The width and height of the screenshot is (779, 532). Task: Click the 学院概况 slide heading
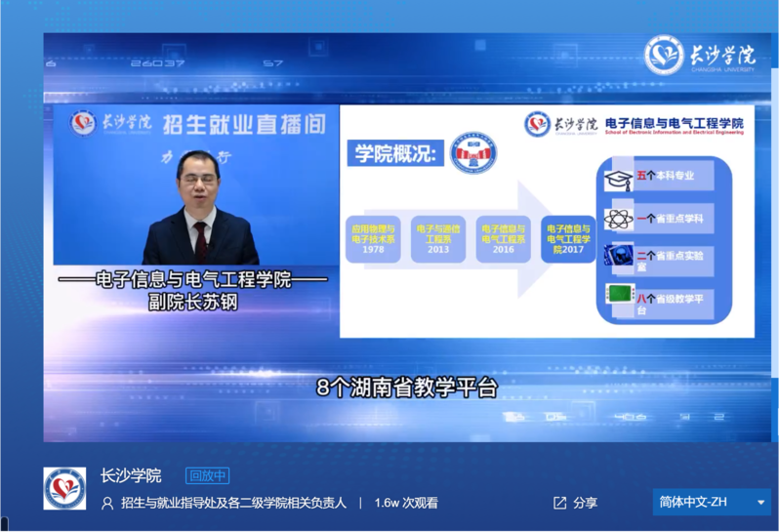click(x=395, y=153)
